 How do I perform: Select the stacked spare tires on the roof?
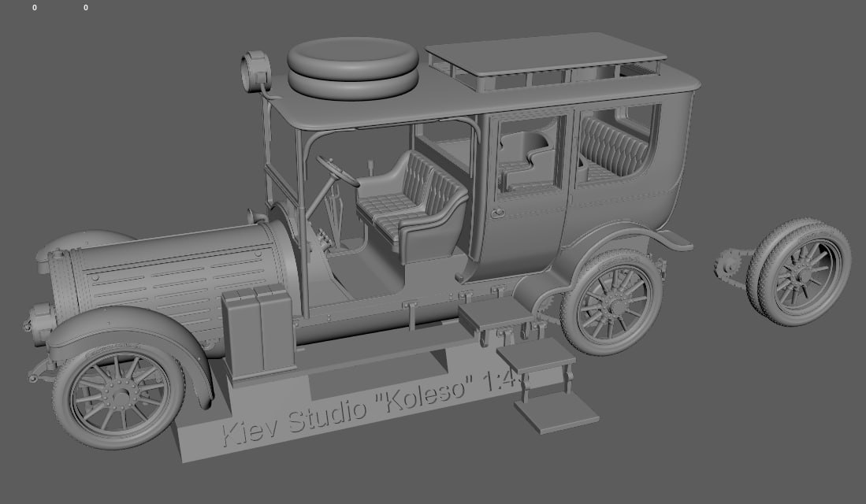coord(351,67)
